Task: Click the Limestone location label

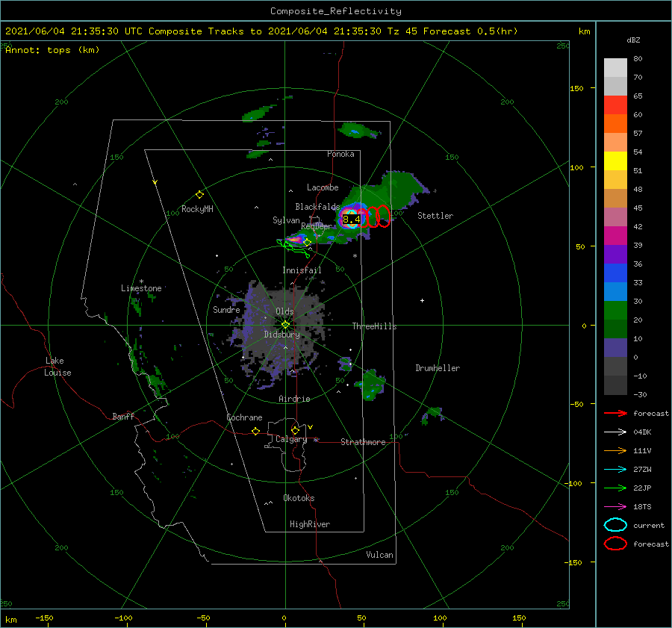Action: tap(141, 288)
